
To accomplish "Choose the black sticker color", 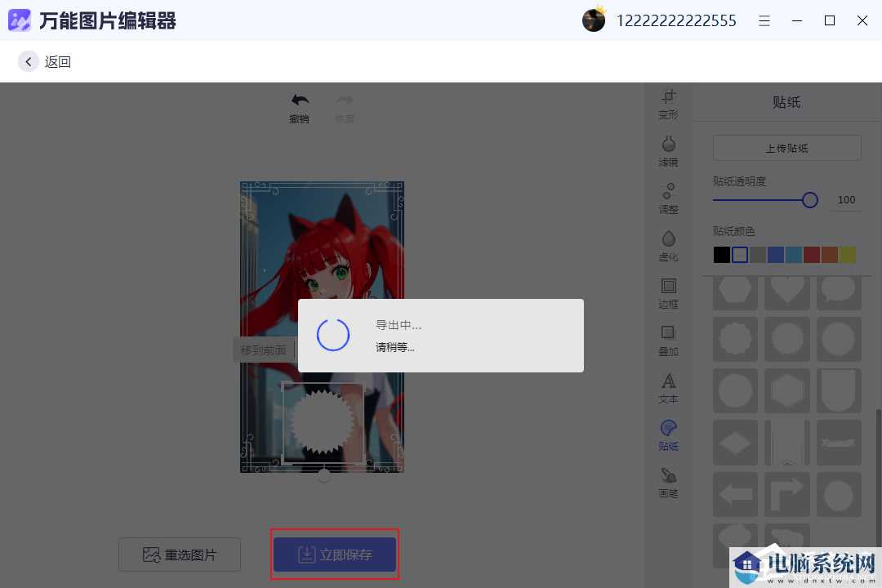I will coord(722,255).
